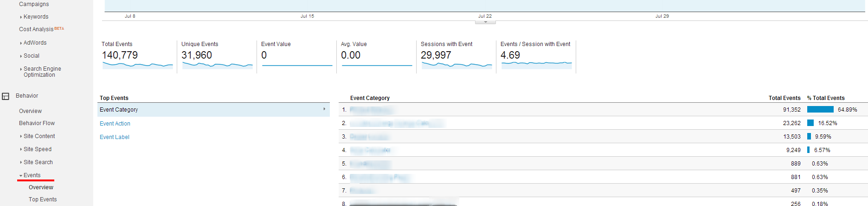Open the Behavior Overview report
868x206 pixels.
pos(30,111)
